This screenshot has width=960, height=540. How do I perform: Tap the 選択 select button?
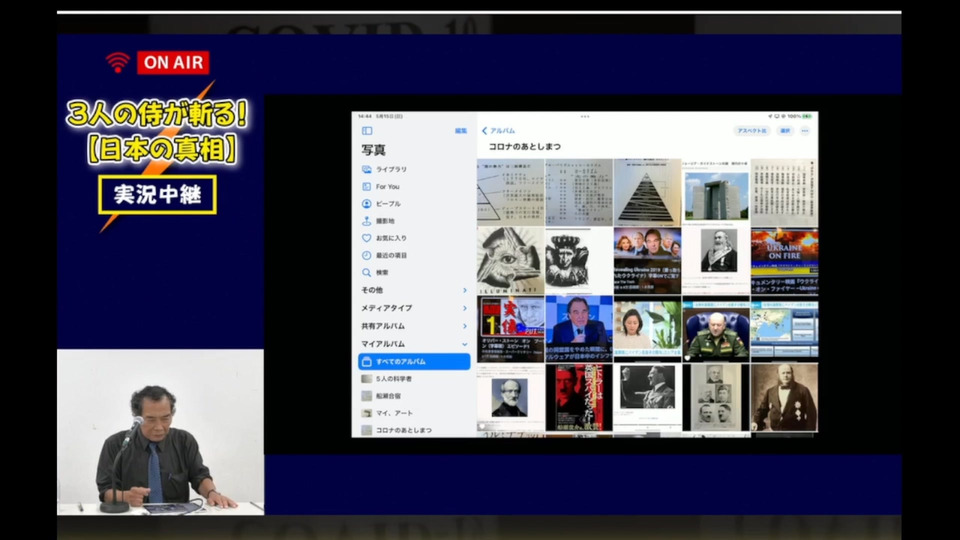coord(785,130)
